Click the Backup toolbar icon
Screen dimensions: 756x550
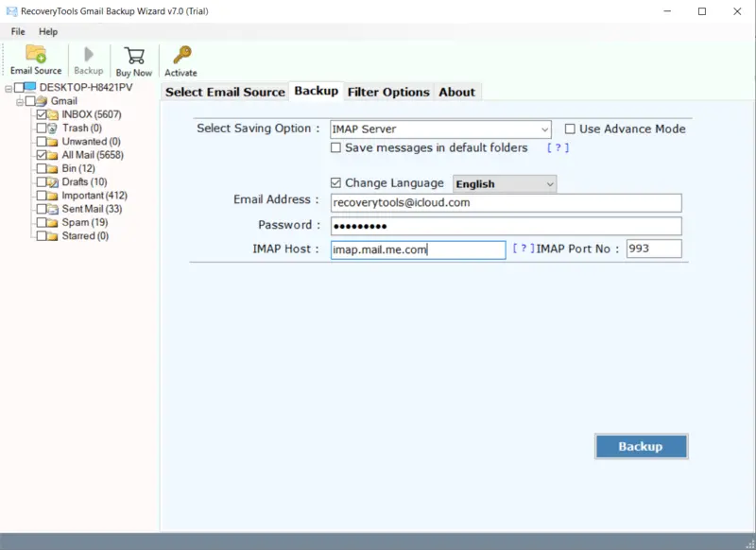pyautogui.click(x=89, y=56)
